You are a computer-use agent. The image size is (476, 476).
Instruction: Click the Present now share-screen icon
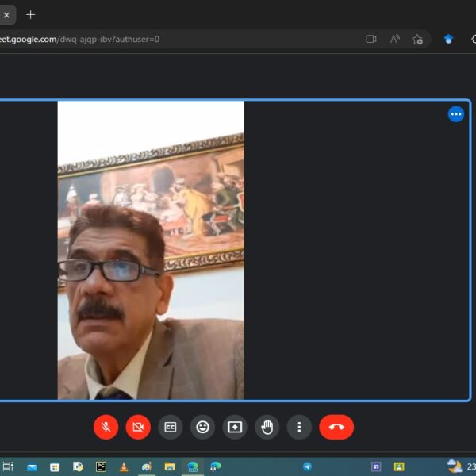(235, 427)
